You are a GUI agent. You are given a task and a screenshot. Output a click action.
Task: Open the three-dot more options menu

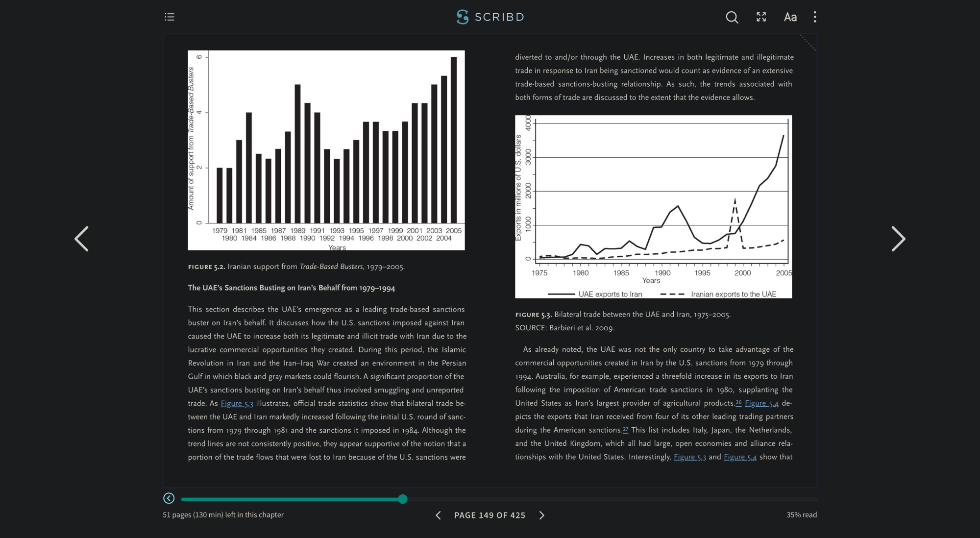coord(815,17)
